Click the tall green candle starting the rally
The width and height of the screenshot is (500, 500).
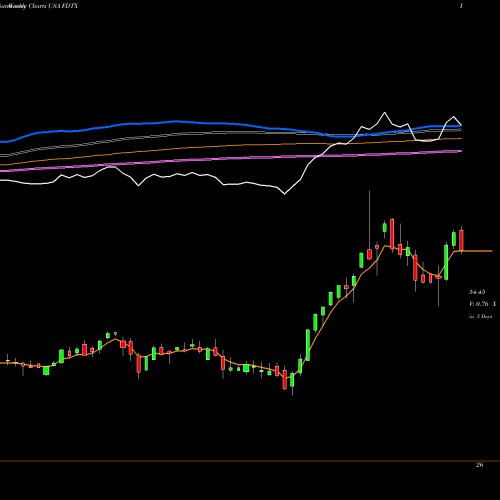click(308, 345)
